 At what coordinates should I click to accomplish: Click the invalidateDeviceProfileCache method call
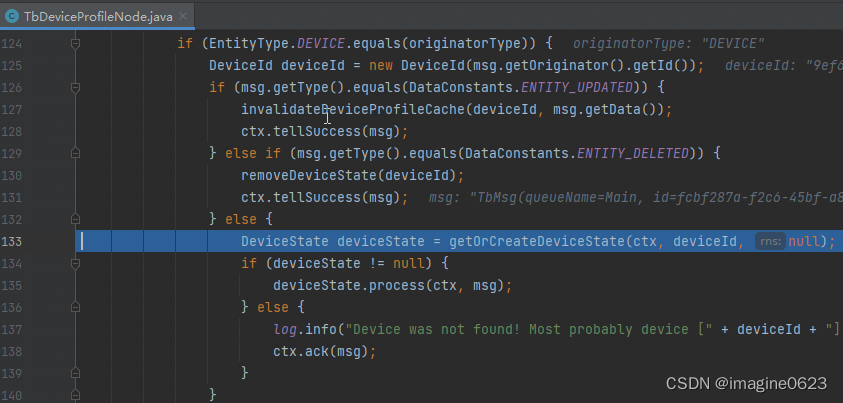(x=353, y=110)
